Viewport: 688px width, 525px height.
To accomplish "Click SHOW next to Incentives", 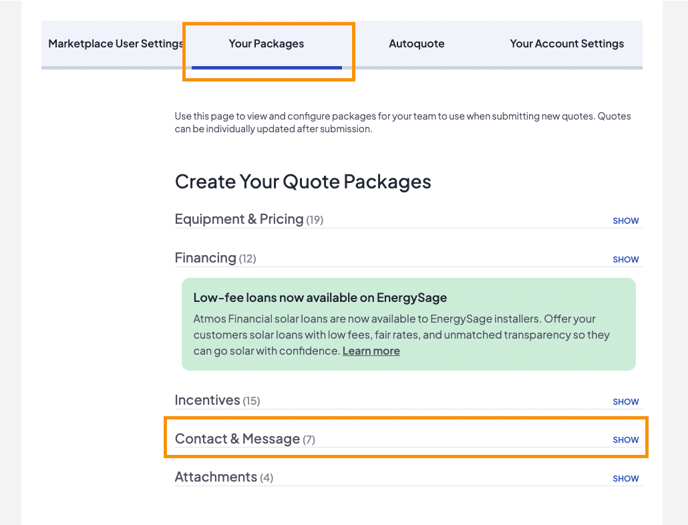I will (x=625, y=402).
